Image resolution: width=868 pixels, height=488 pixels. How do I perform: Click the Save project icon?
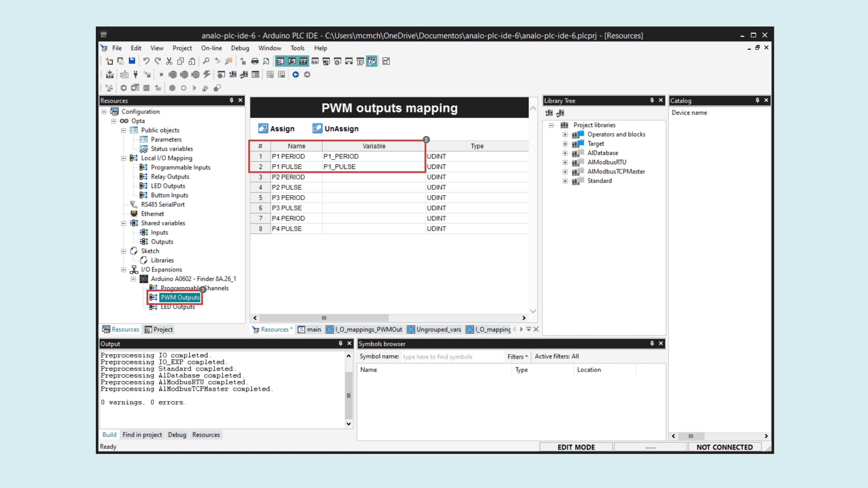132,61
